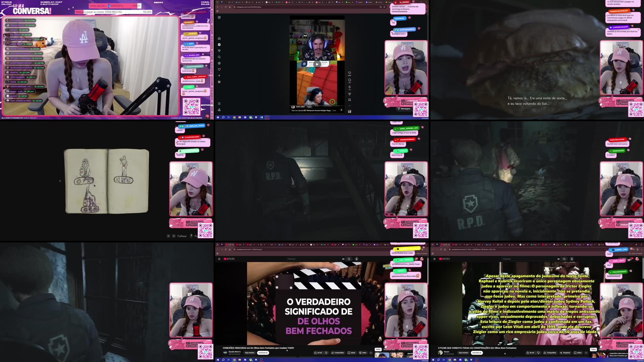
Task: Open more actions under Sessão Nerd video
Action: [x=371, y=353]
